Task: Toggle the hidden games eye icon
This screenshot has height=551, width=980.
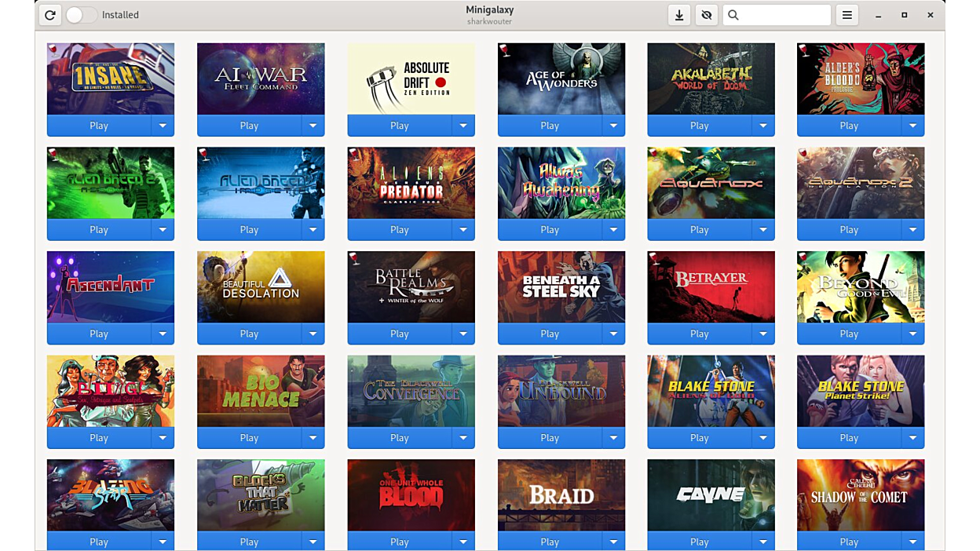Action: coord(706,15)
